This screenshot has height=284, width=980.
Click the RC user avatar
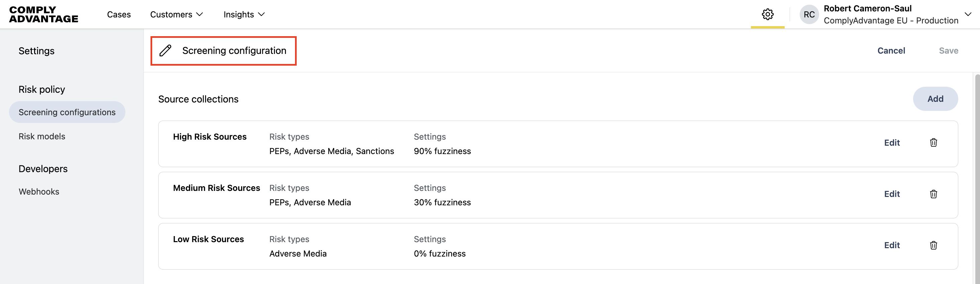[x=809, y=14]
